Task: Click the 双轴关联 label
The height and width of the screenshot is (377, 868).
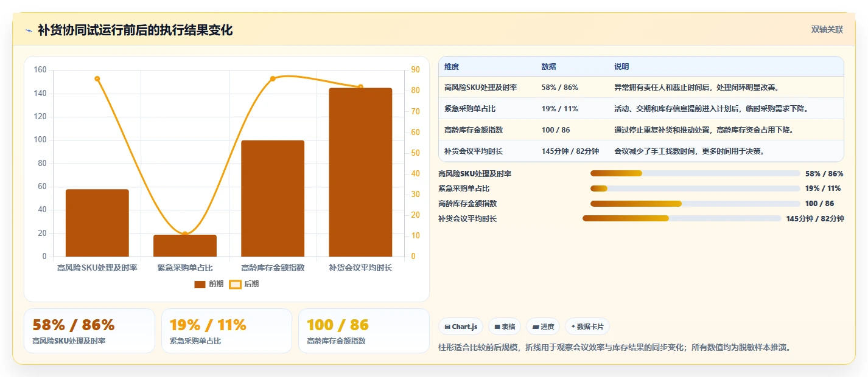Action: coord(827,30)
